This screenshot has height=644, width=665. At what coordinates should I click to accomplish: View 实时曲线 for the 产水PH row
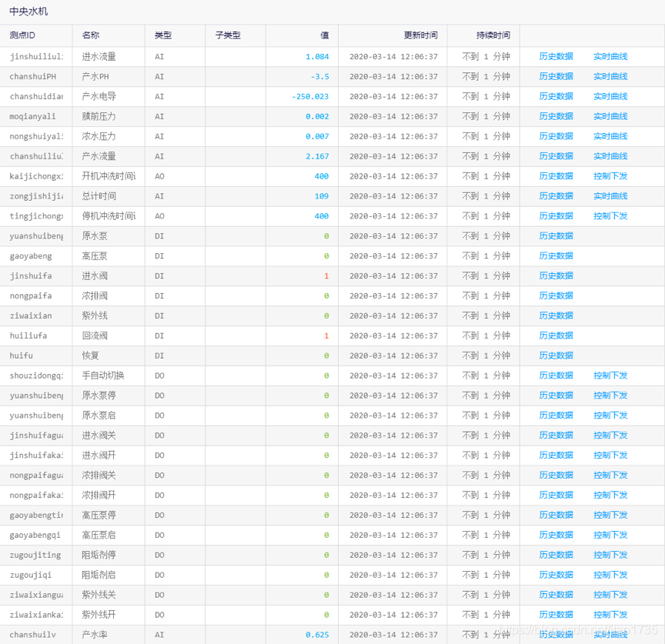pyautogui.click(x=610, y=76)
